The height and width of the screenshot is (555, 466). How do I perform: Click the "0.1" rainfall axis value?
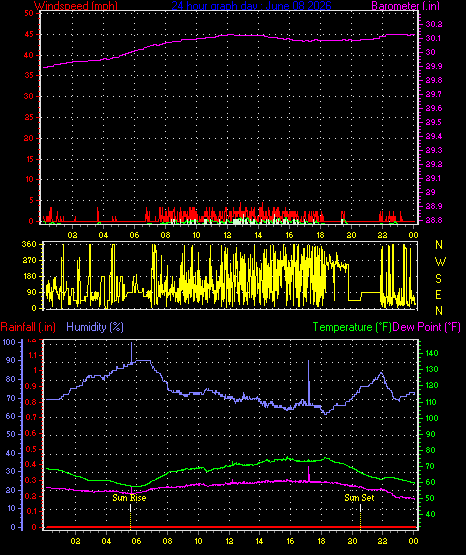[x=31, y=511]
